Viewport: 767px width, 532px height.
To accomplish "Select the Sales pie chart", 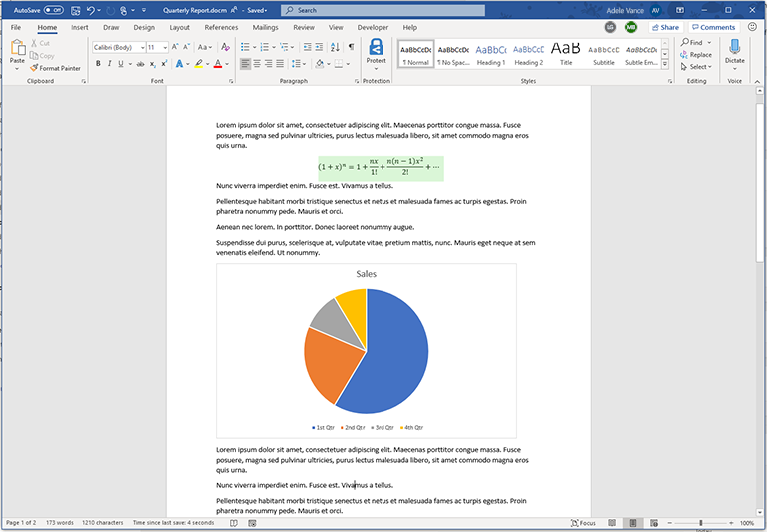I will 367,350.
